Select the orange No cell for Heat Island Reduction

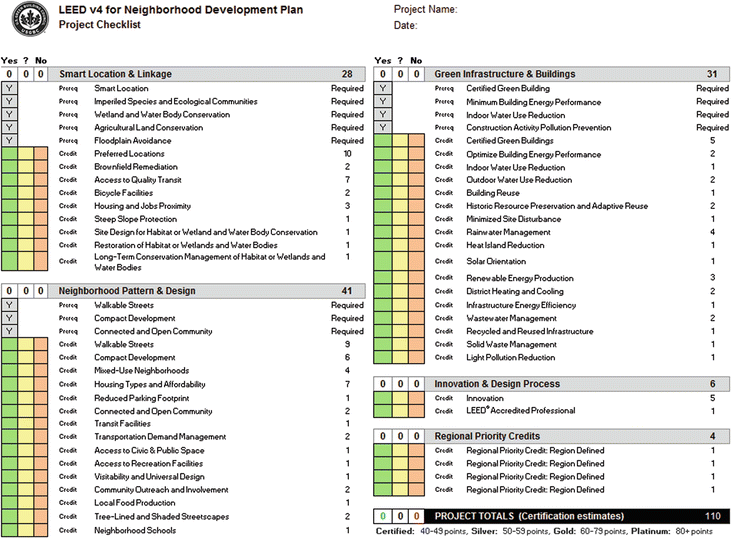(x=416, y=245)
